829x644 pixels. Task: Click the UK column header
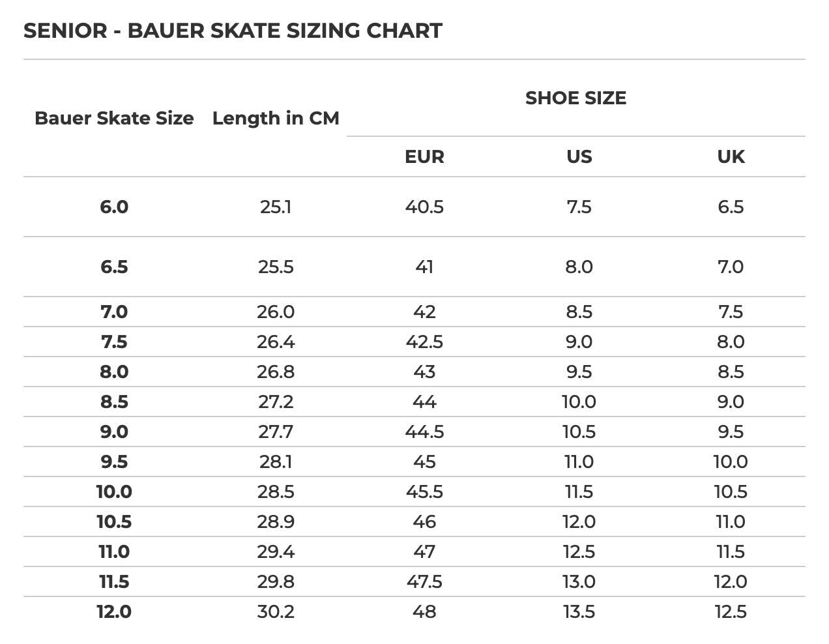pyautogui.click(x=731, y=156)
